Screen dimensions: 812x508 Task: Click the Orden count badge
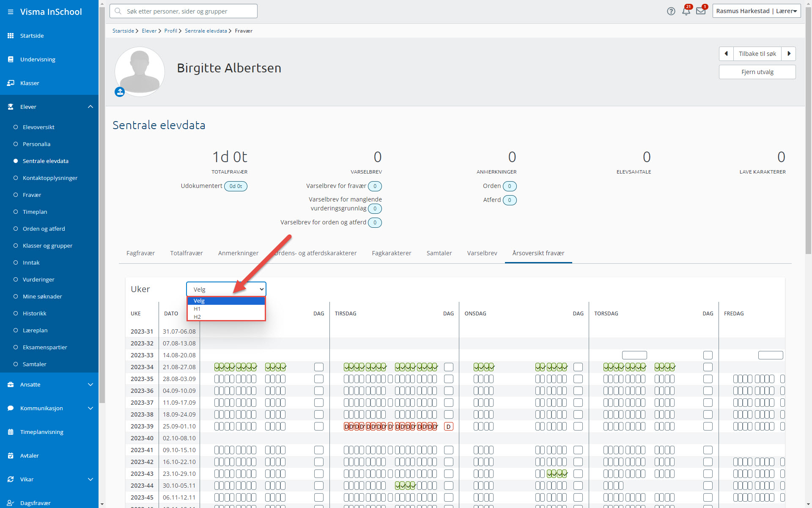click(x=510, y=186)
